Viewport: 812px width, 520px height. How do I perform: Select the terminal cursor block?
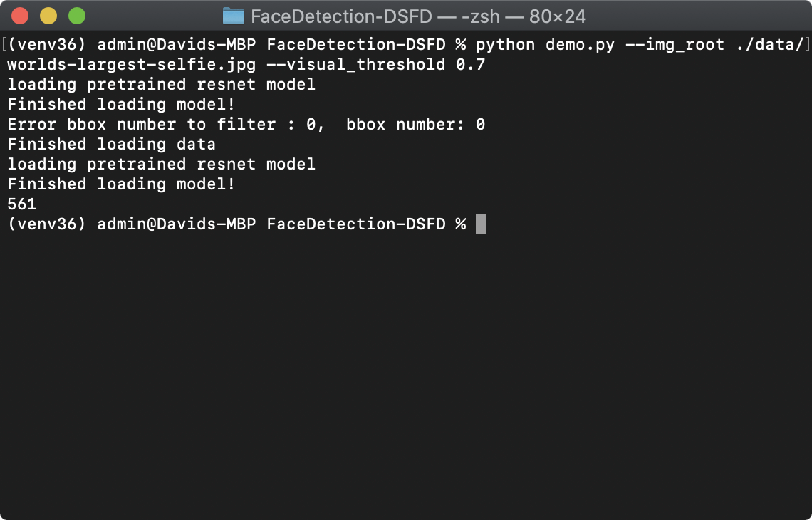[x=482, y=223]
